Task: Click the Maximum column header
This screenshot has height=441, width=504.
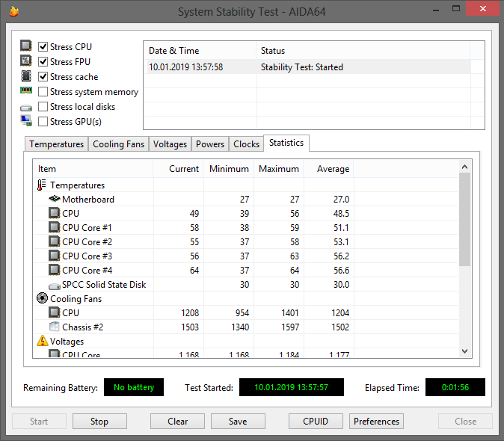Action: pos(279,169)
